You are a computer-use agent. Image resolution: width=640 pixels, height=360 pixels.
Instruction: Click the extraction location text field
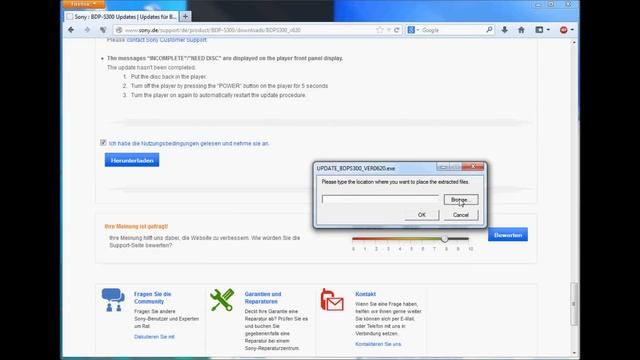click(380, 199)
